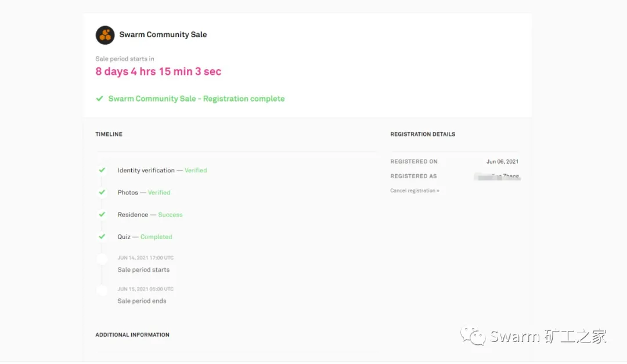Click the 'Sale period starts in' caption
The image size is (627, 364).
point(125,59)
